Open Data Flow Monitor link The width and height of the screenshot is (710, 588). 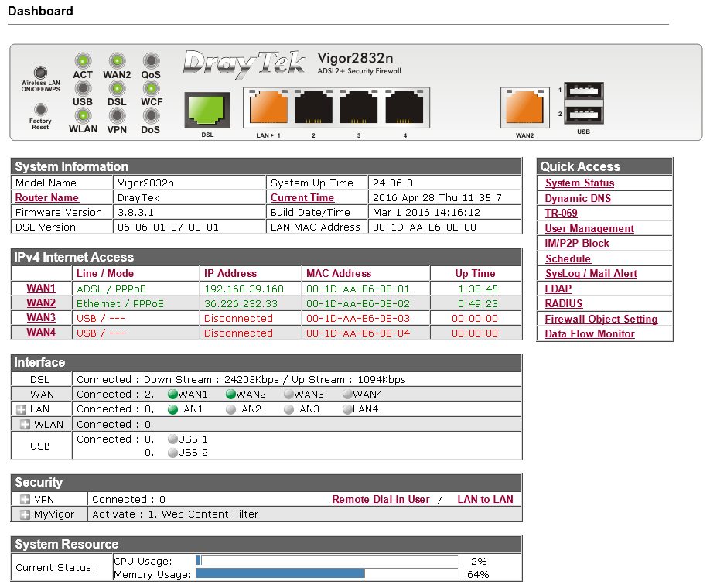point(589,334)
